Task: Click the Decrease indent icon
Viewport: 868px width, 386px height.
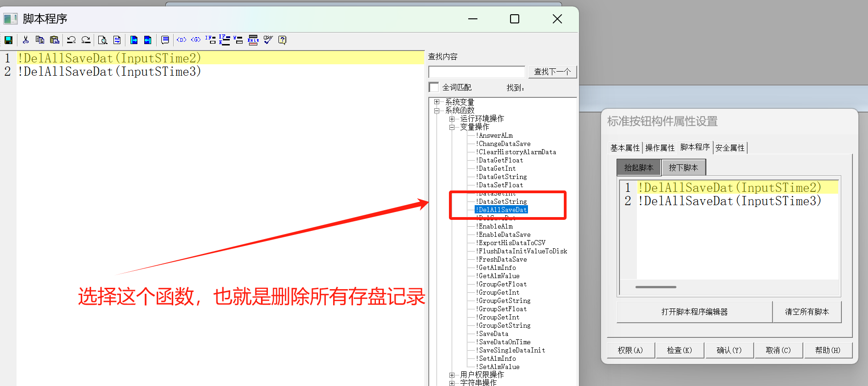Action: [x=148, y=40]
